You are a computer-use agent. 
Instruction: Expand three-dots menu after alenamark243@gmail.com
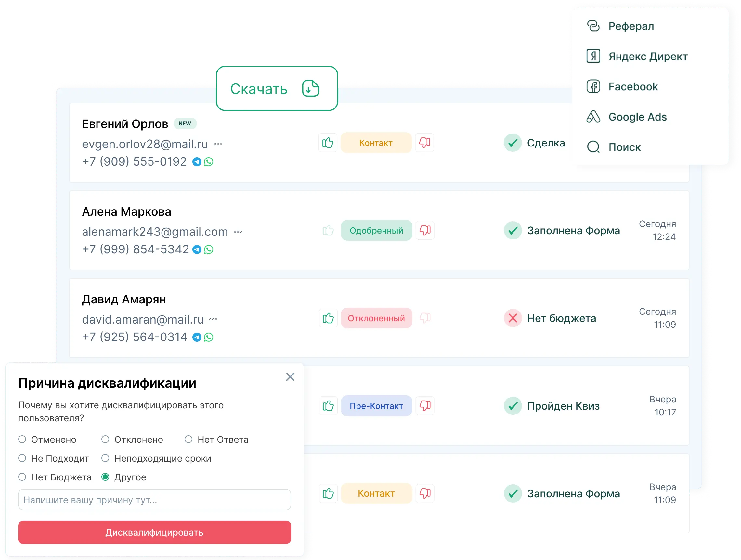pyautogui.click(x=238, y=232)
